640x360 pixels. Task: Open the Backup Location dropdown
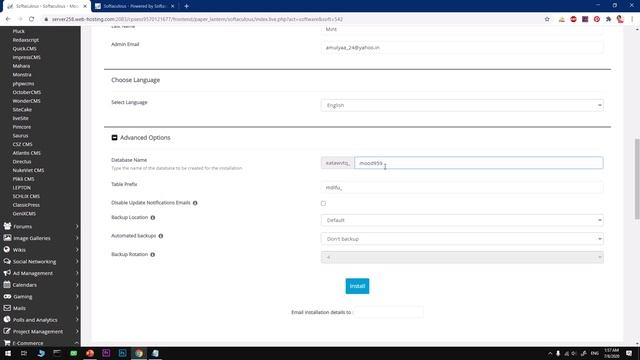point(462,220)
